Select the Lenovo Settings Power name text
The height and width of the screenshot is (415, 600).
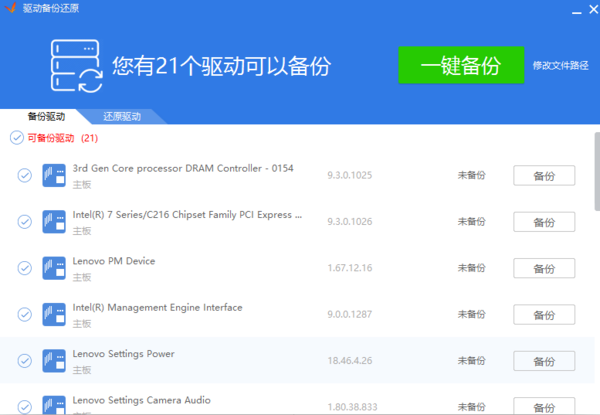[x=123, y=354]
